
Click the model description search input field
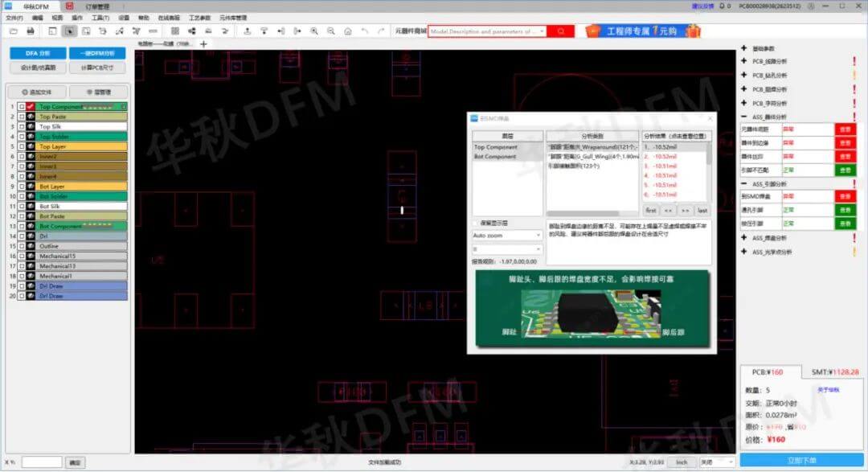[484, 31]
